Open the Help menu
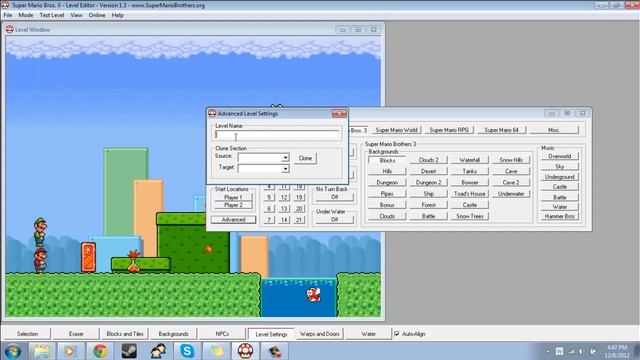 [x=118, y=15]
